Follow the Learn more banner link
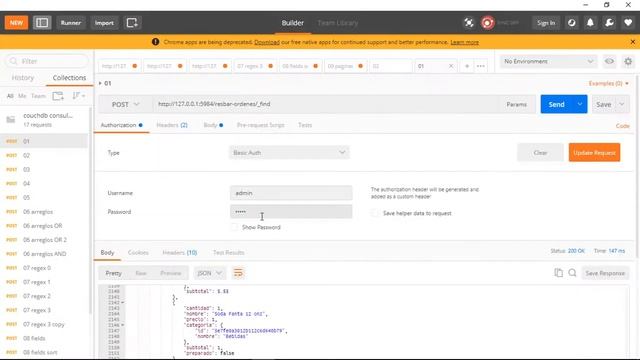This screenshot has width=640, height=360. click(464, 42)
